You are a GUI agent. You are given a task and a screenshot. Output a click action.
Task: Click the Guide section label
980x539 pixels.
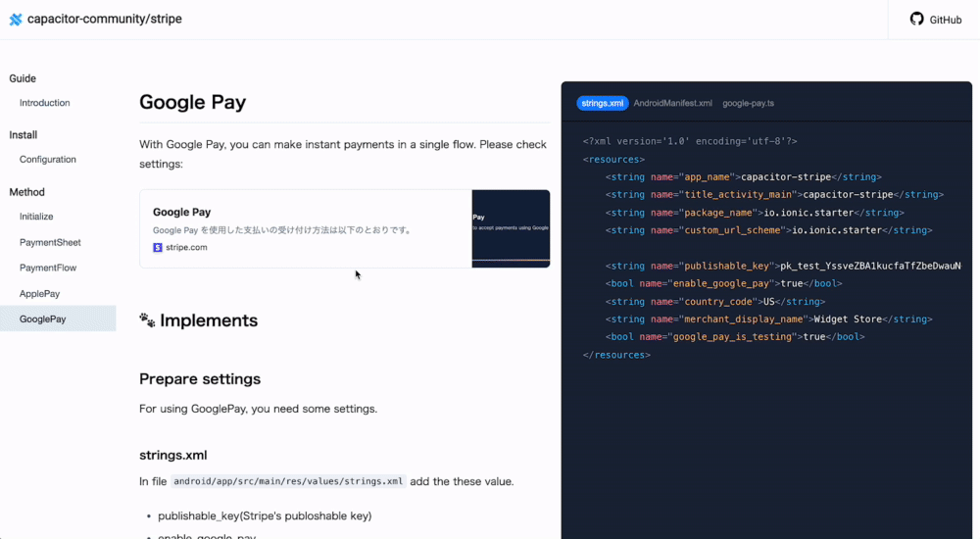(23, 78)
